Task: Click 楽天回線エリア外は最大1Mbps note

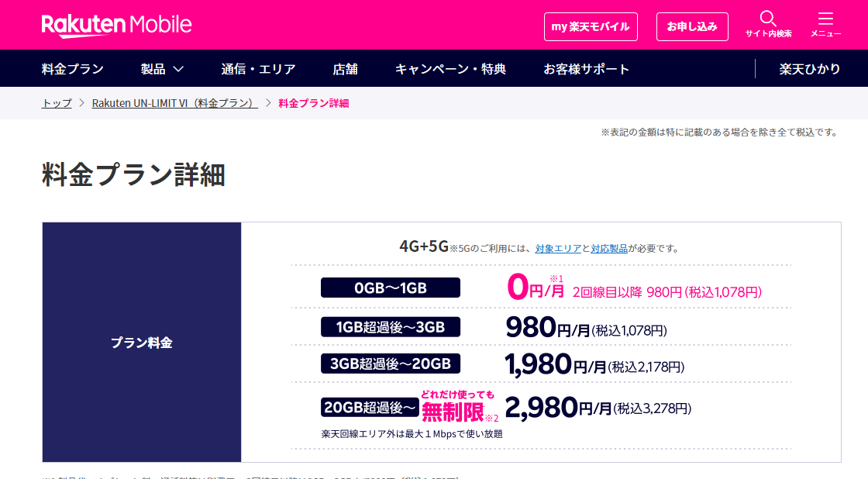Action: point(412,433)
